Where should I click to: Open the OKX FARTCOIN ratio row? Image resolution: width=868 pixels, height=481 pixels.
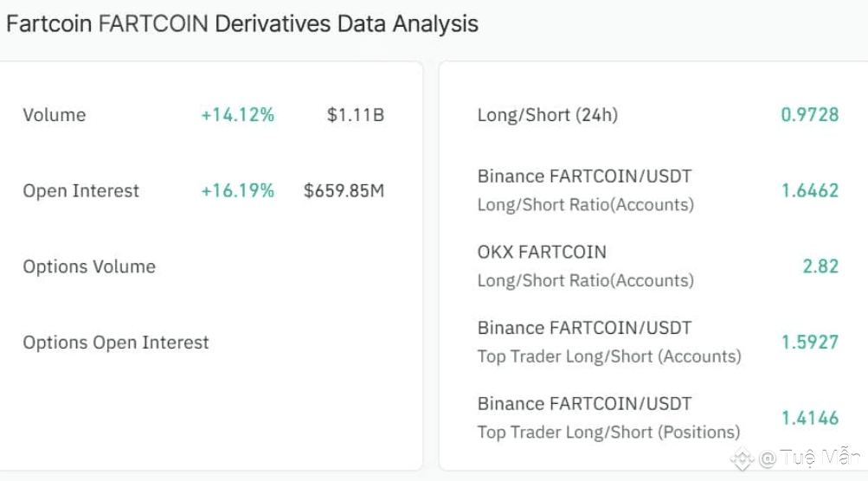pos(585,266)
